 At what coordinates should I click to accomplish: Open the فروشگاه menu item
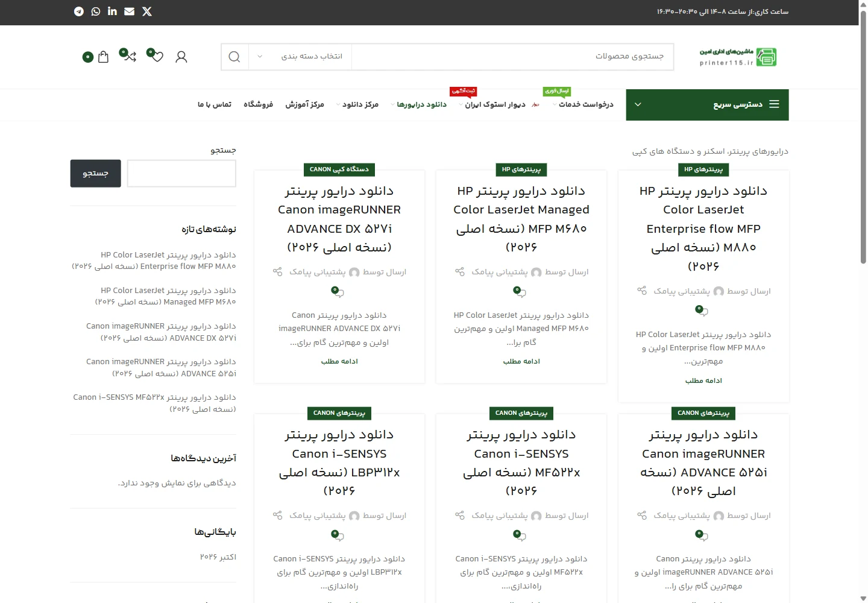259,105
